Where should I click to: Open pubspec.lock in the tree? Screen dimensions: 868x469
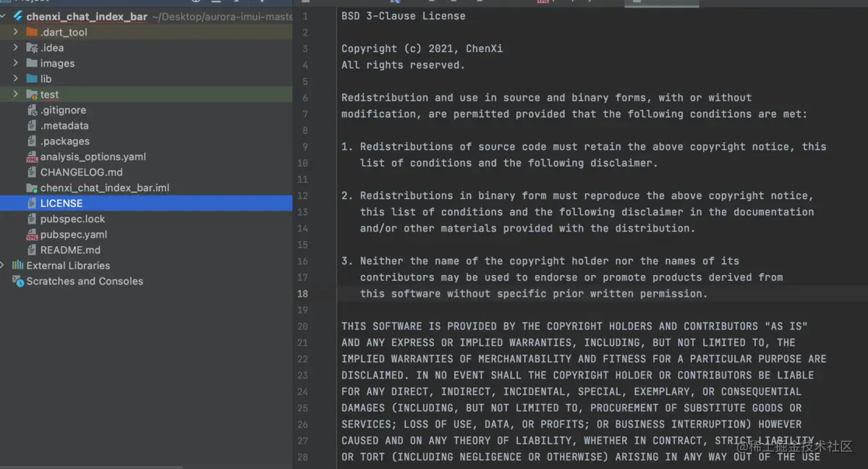pos(72,219)
